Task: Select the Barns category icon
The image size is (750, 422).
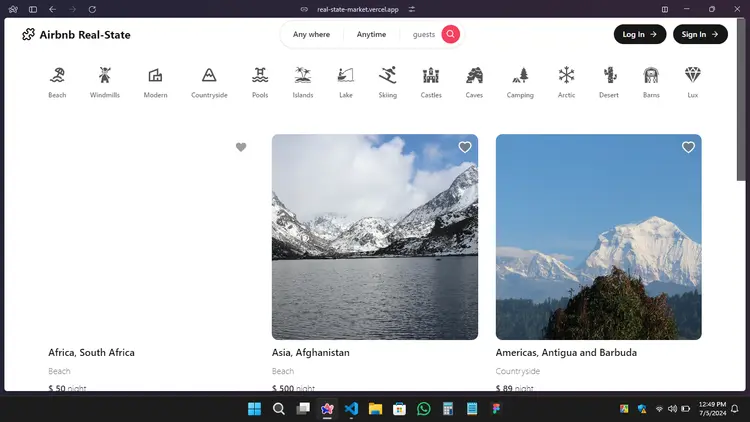Action: point(651,75)
